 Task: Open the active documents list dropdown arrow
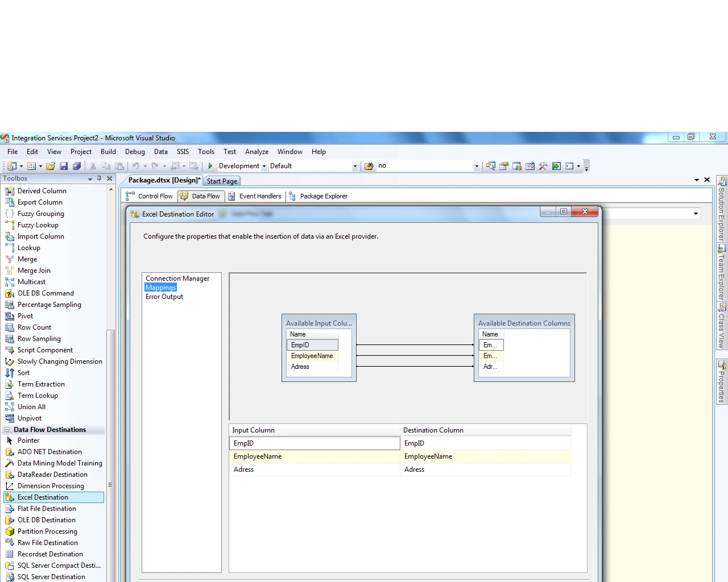coord(697,180)
